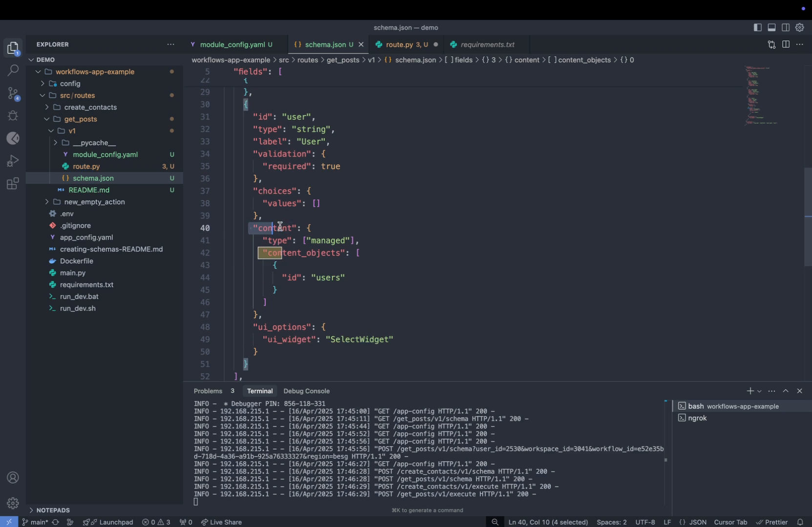This screenshot has width=812, height=527.
Task: Switch to the route.py editor tab
Action: click(400, 44)
